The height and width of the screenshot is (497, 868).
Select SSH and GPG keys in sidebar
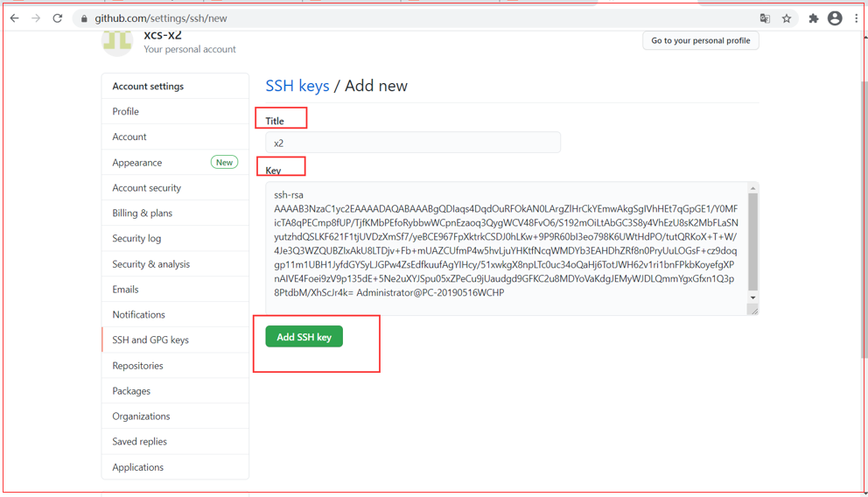click(x=176, y=339)
